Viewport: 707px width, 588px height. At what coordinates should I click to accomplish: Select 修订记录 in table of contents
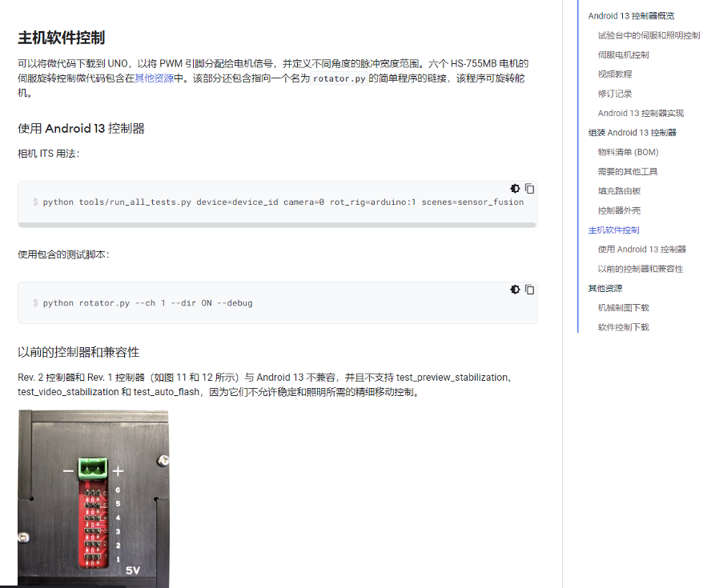click(x=614, y=94)
